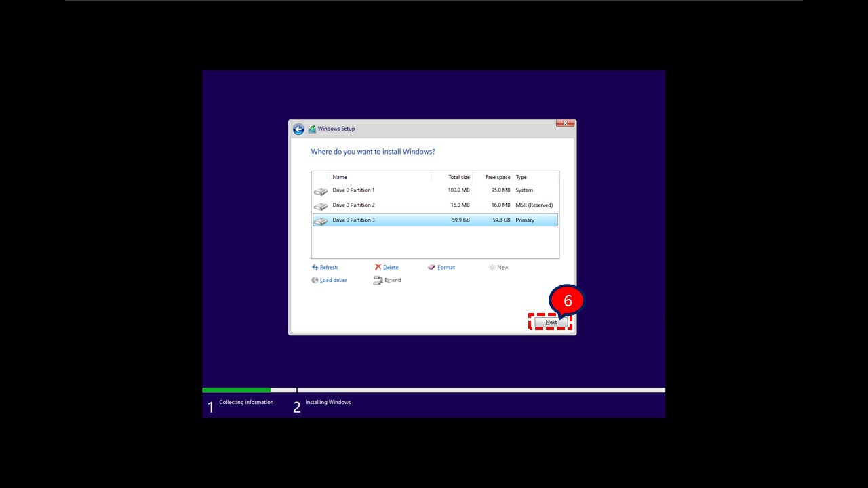Image resolution: width=868 pixels, height=488 pixels.
Task: Click the Format link
Action: tap(446, 268)
